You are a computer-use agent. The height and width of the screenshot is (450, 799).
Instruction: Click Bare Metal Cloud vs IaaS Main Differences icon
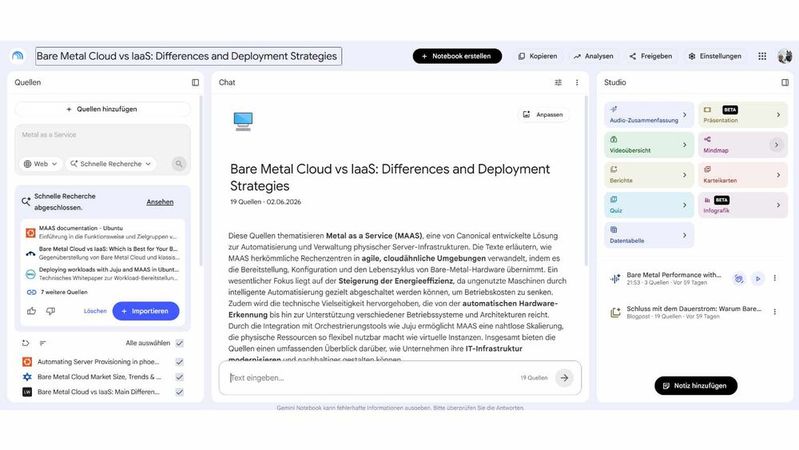coord(27,392)
